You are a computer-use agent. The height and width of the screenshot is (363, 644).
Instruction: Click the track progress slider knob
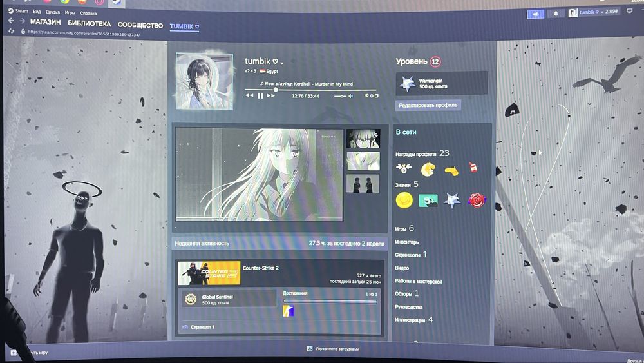276,89
